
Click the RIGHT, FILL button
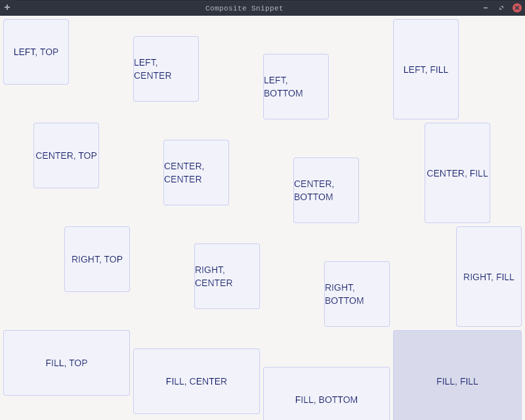(x=489, y=277)
